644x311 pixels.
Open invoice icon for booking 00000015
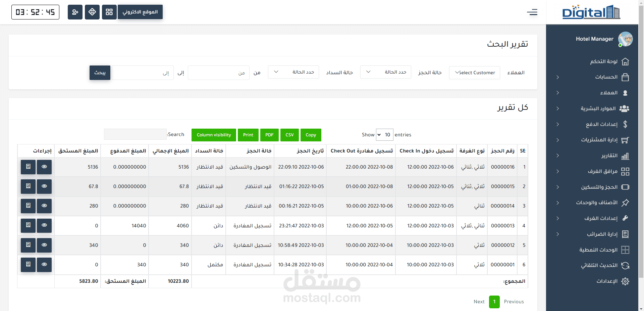(x=28, y=186)
